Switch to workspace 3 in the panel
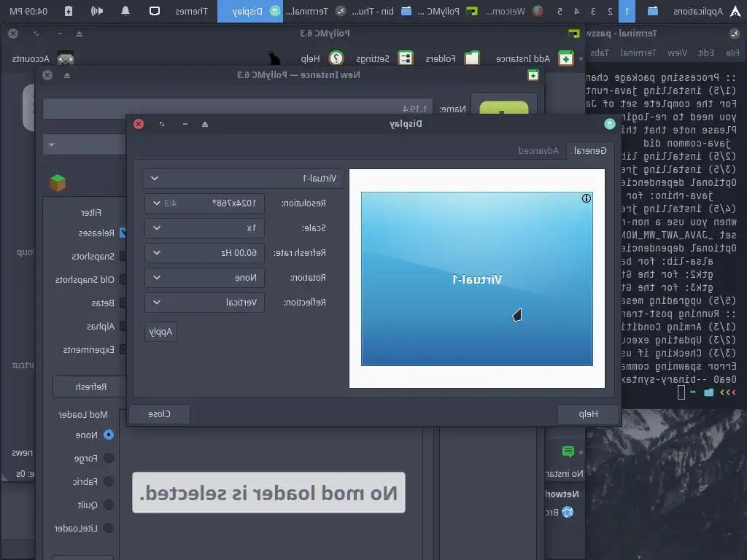 (x=594, y=11)
